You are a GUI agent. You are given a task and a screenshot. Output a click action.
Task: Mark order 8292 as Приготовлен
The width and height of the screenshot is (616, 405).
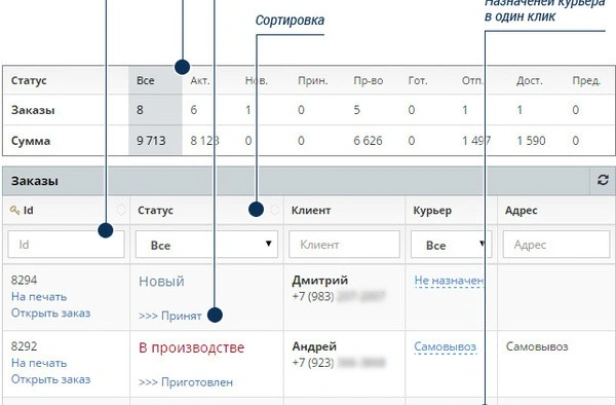click(x=185, y=381)
